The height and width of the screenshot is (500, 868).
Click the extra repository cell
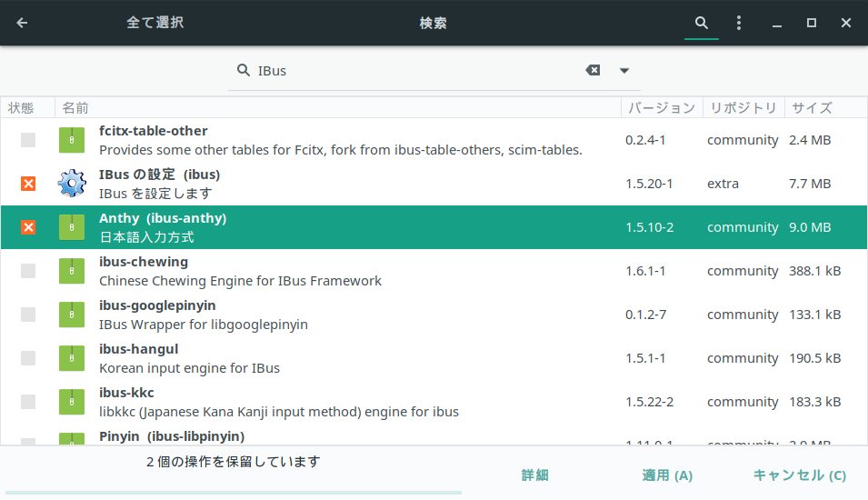723,184
